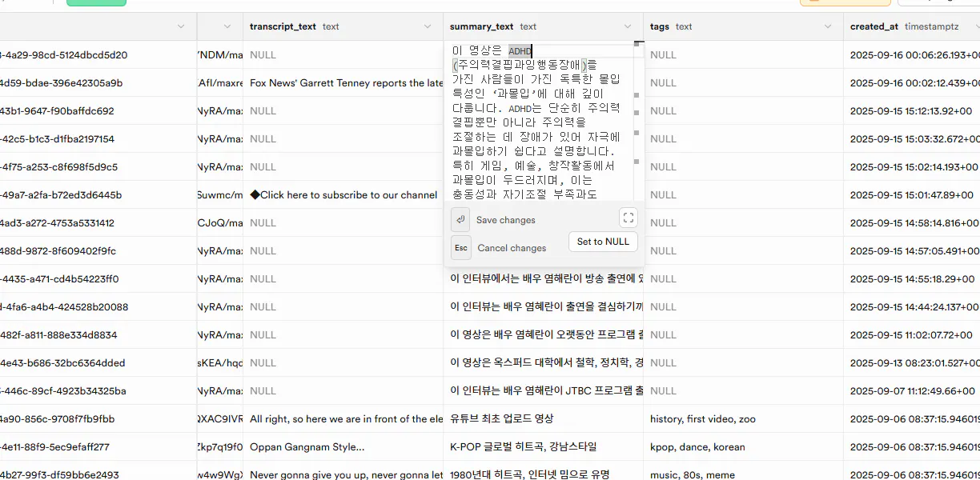Image resolution: width=980 pixels, height=480 pixels.
Task: Save changes in the summary_text editor
Action: 505,219
